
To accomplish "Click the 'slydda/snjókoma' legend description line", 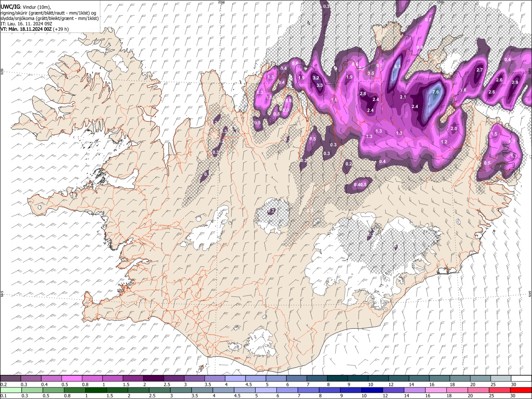I will coord(49,18).
